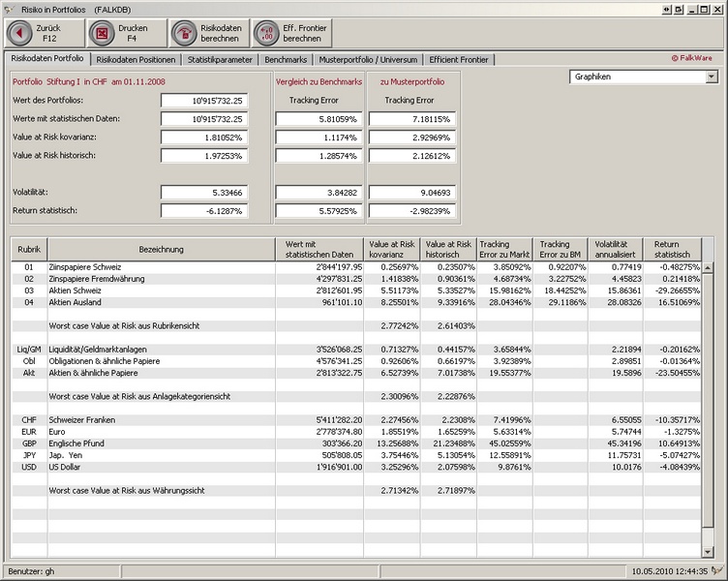Open the Benchmarks tab
The width and height of the screenshot is (728, 581).
click(286, 59)
